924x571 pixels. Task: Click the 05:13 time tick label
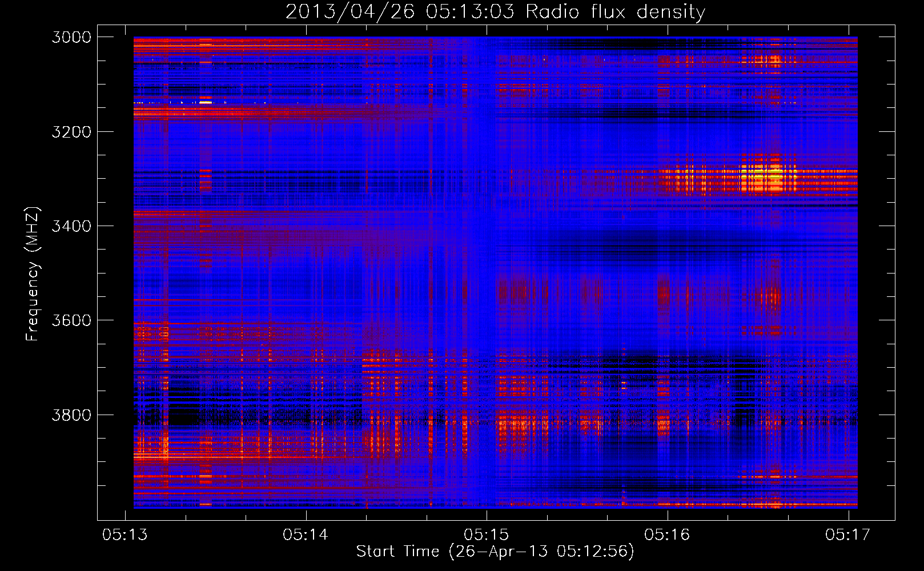pos(124,534)
